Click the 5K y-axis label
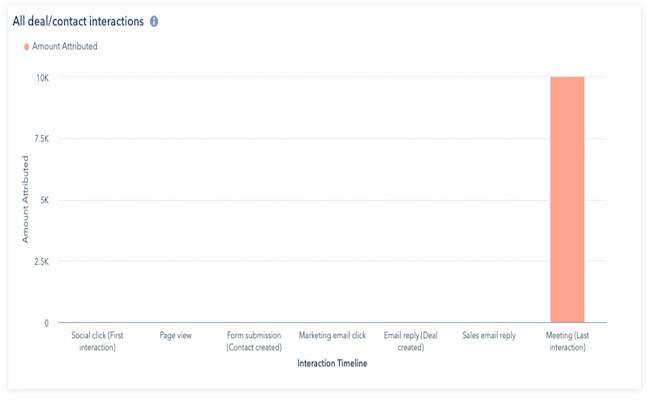Viewport: 650px width, 402px height. [43, 200]
